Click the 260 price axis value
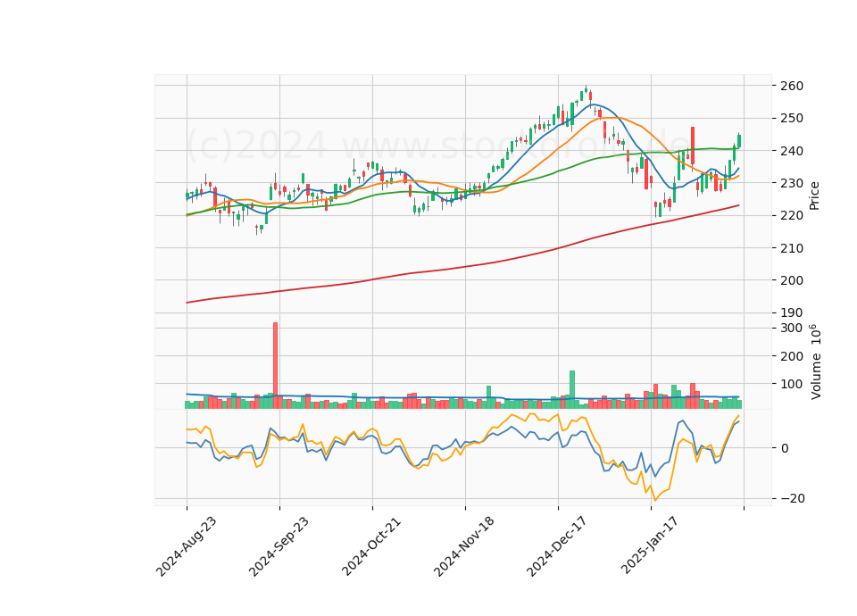Viewport: 857px width, 616px height. pos(792,86)
